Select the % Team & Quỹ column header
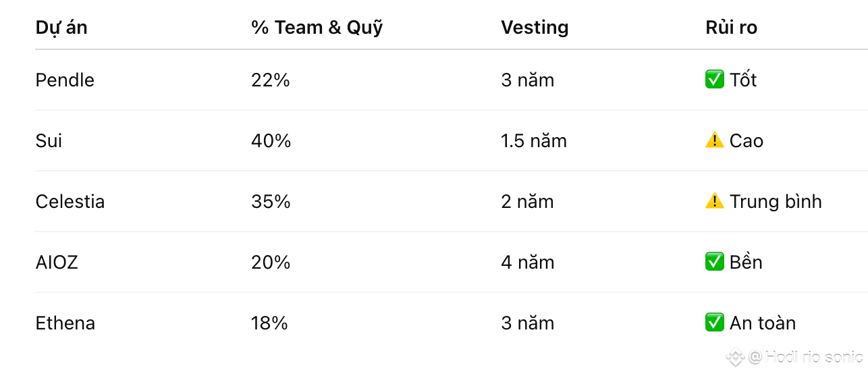 click(317, 28)
